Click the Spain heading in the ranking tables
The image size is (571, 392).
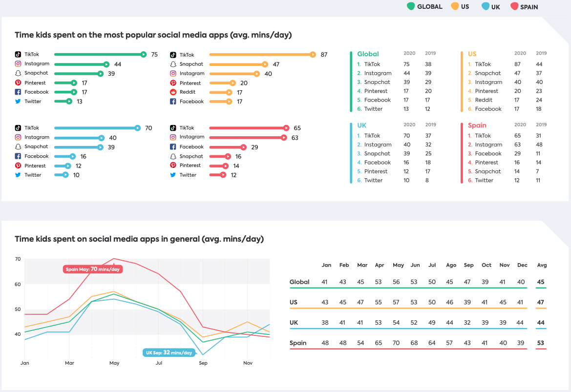[477, 125]
